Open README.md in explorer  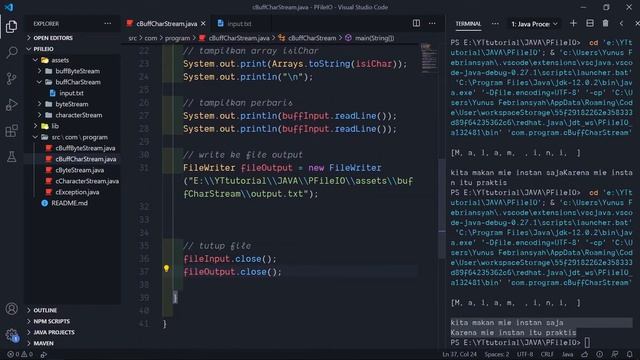72,203
